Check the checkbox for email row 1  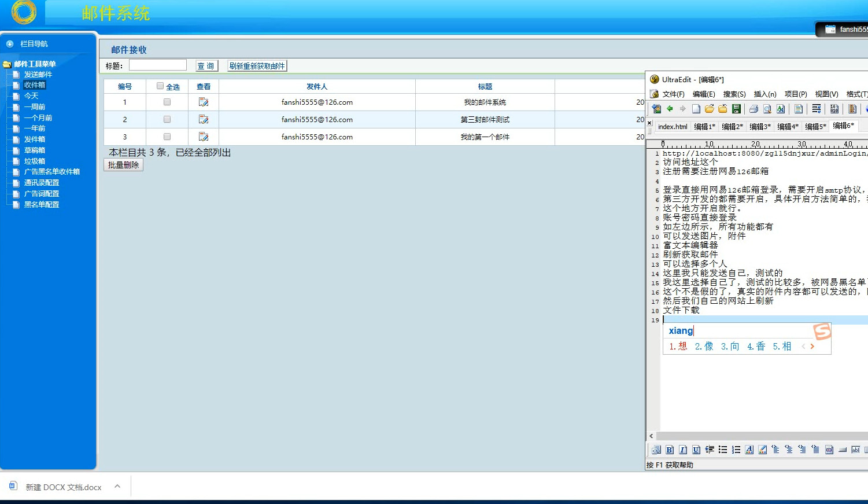pos(167,102)
